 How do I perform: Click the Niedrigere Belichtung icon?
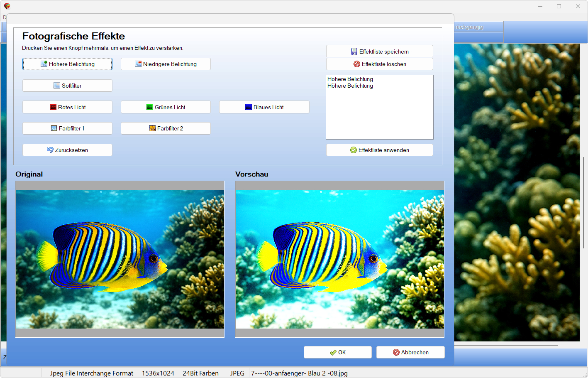(x=138, y=64)
